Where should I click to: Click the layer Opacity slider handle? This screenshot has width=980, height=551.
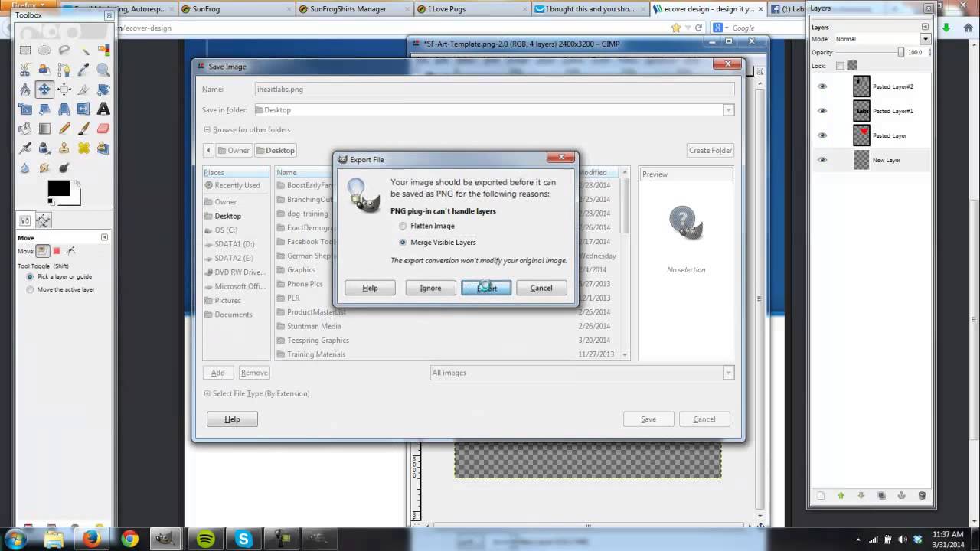coord(901,52)
